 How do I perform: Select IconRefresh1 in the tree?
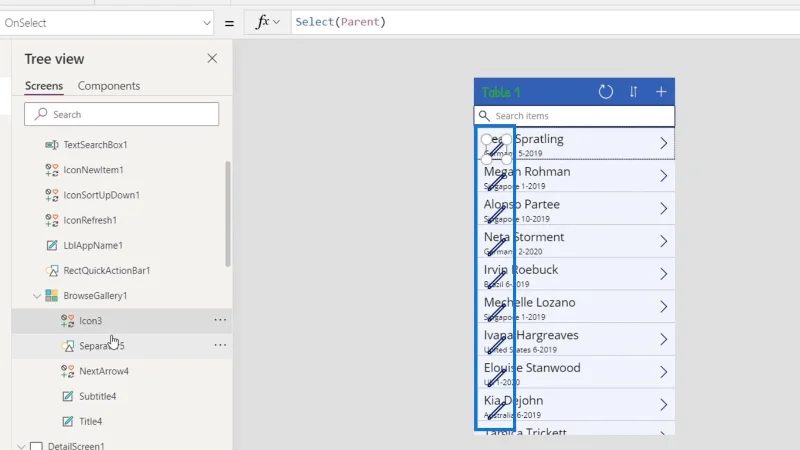90,220
